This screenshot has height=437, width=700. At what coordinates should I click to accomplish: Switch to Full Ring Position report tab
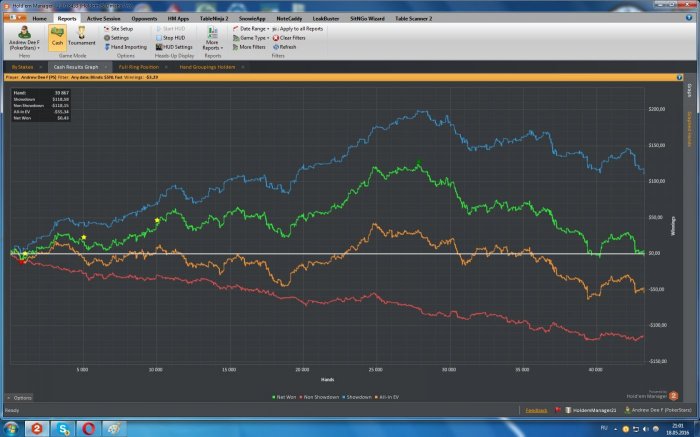(138, 67)
